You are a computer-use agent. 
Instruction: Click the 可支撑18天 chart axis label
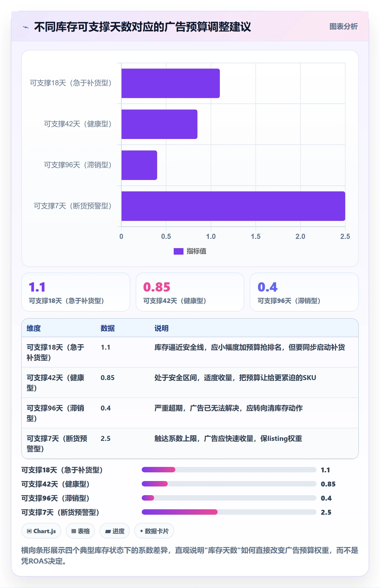click(x=71, y=83)
